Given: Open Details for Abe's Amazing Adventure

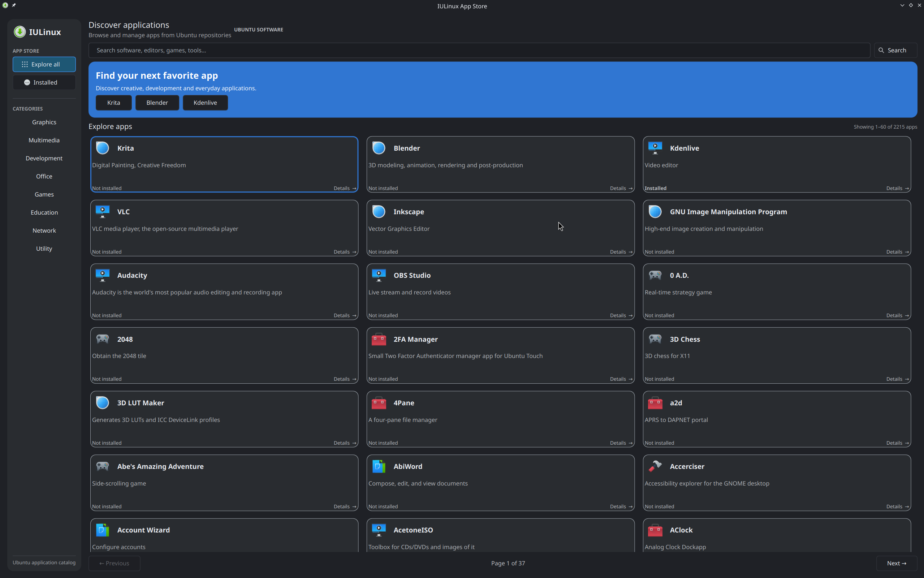Looking at the screenshot, I should click(x=345, y=506).
